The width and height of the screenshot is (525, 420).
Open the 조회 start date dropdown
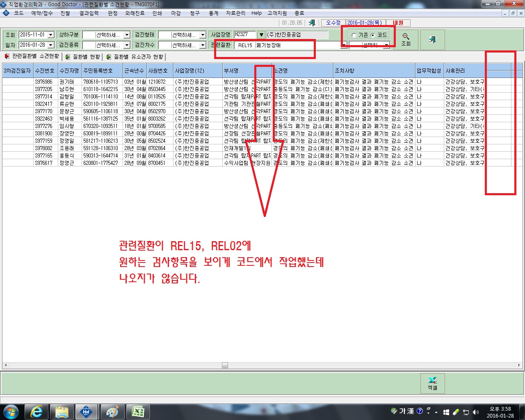[x=51, y=35]
